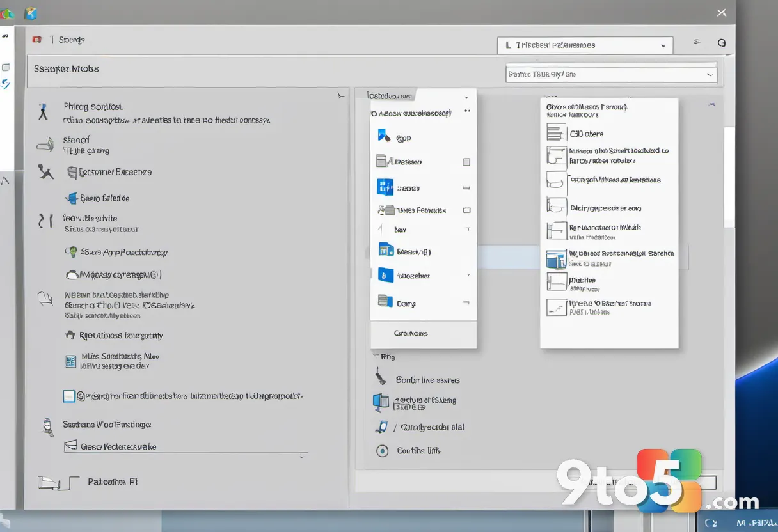This screenshot has height=532, width=778.
Task: Click the microphone-like icon near the bottom of the left panel
Action: [x=47, y=428]
